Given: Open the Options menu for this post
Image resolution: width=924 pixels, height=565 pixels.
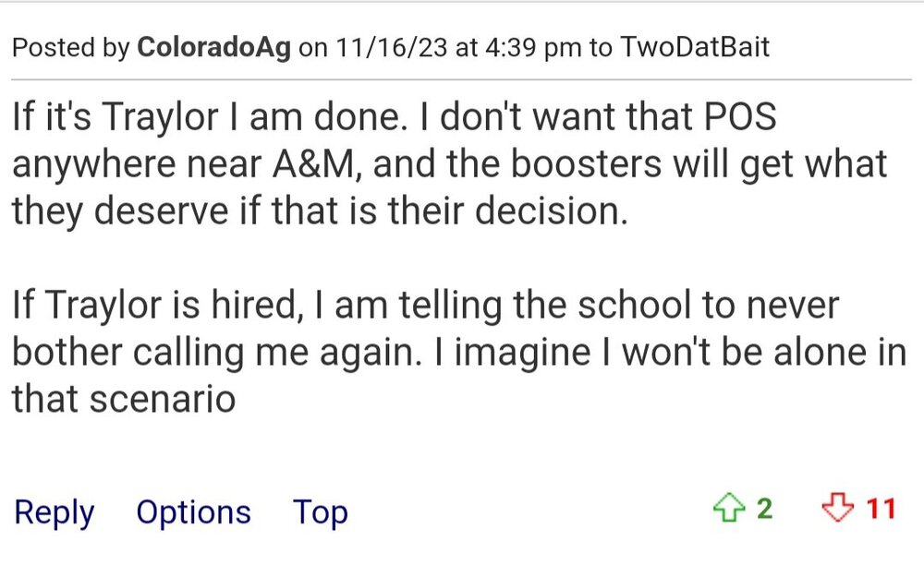Looking at the screenshot, I should coord(193,512).
